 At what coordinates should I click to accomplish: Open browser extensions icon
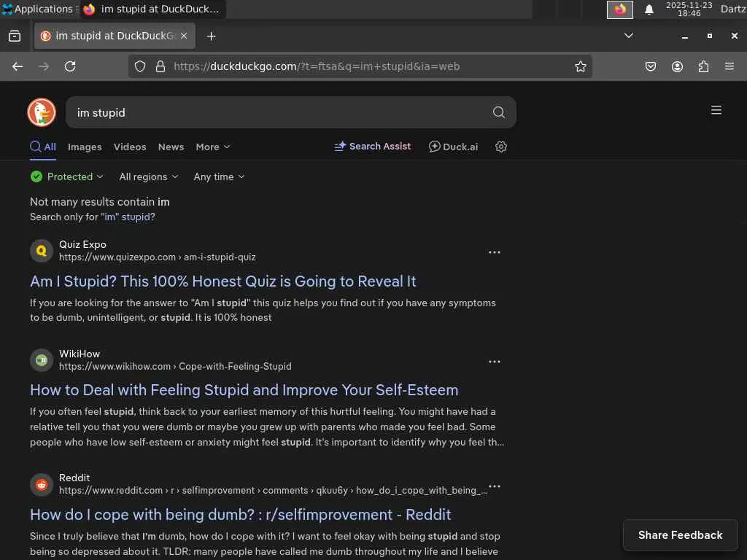(703, 66)
